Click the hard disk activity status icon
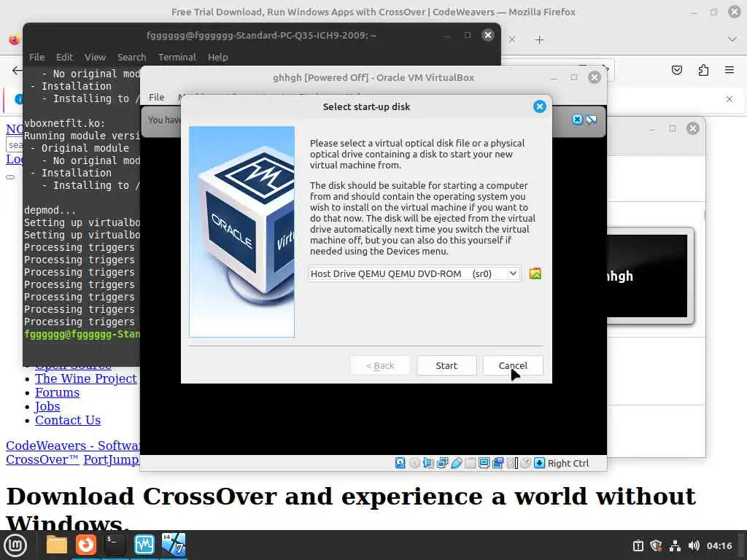The height and width of the screenshot is (560, 747). pyautogui.click(x=400, y=463)
